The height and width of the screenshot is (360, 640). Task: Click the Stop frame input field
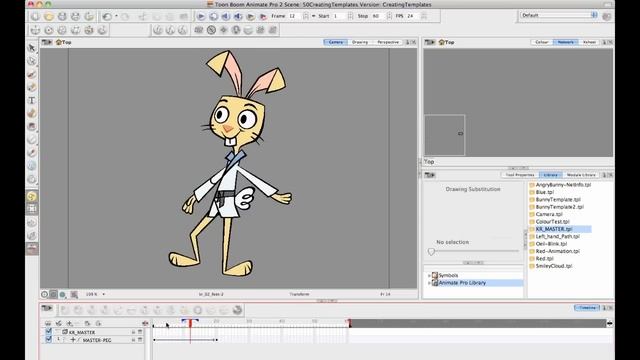pos(378,16)
